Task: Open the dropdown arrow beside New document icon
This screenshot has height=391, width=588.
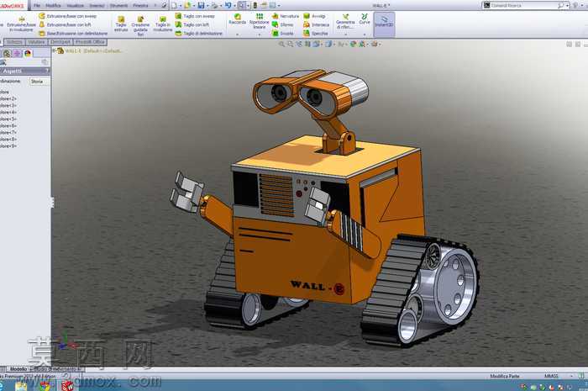Action: pyautogui.click(x=181, y=6)
